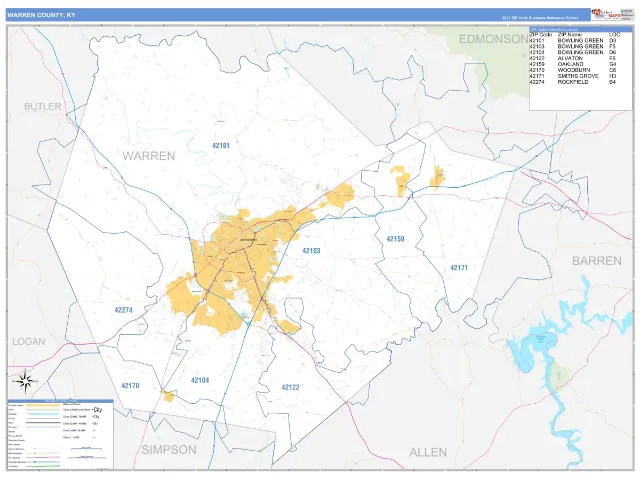This screenshot has height=480, width=640.
Task: Click the 42171 ZIP label on the map
Action: (x=459, y=268)
